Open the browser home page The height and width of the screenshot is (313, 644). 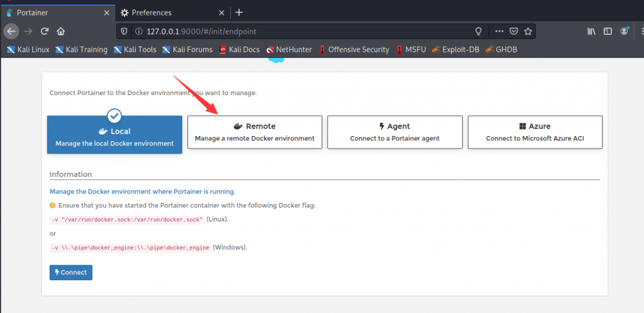[x=61, y=31]
